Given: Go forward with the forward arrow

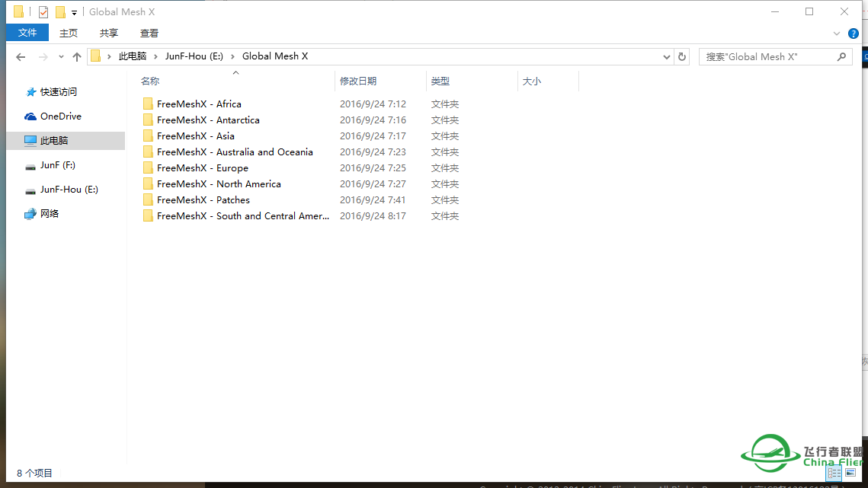Looking at the screenshot, I should pyautogui.click(x=43, y=56).
